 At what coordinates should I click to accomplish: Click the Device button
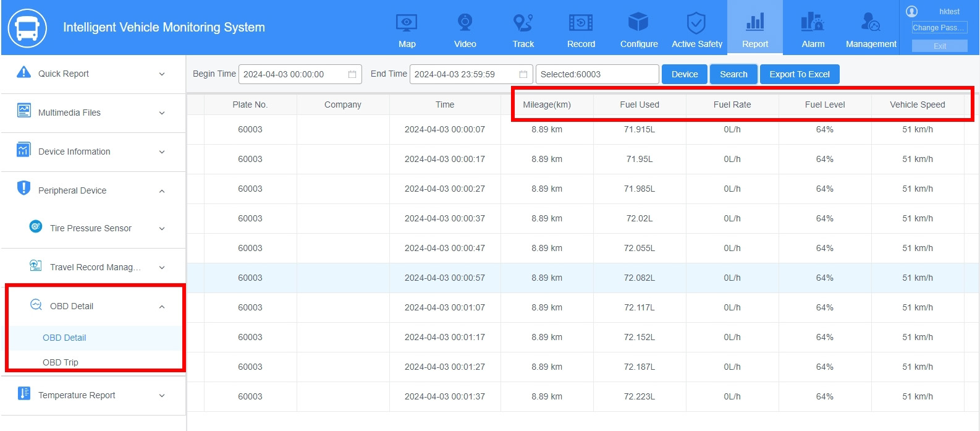click(x=685, y=74)
